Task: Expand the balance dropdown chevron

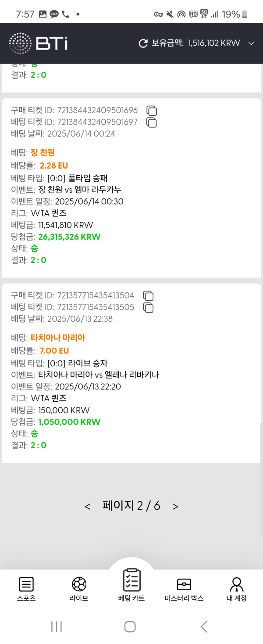Action: click(x=251, y=43)
